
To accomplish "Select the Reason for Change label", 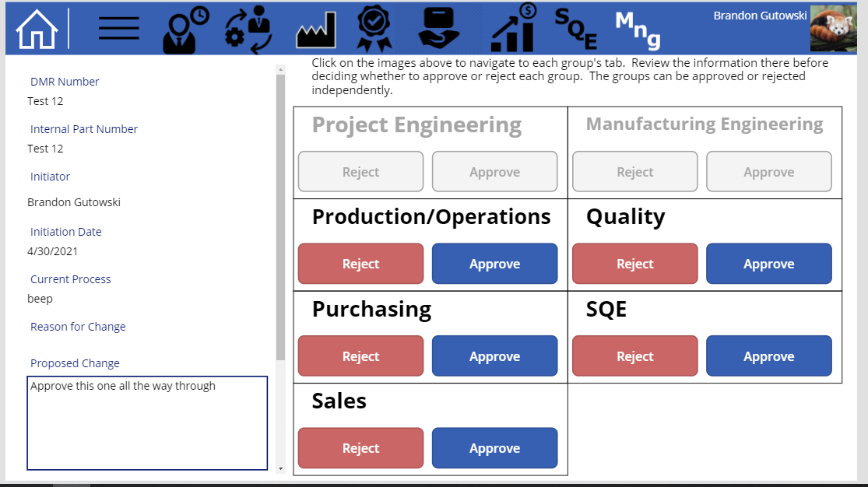I will coord(78,326).
